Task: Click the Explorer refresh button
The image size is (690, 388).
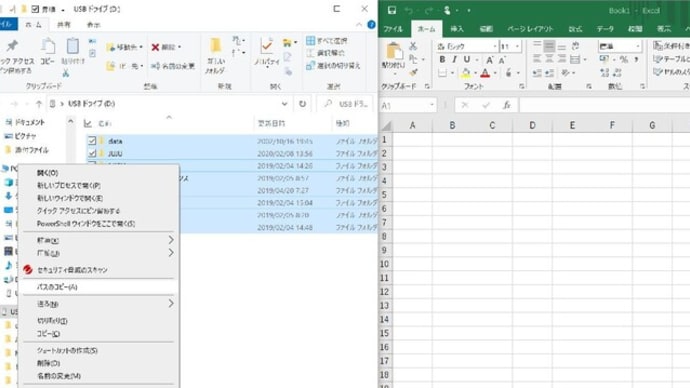Action: [302, 104]
